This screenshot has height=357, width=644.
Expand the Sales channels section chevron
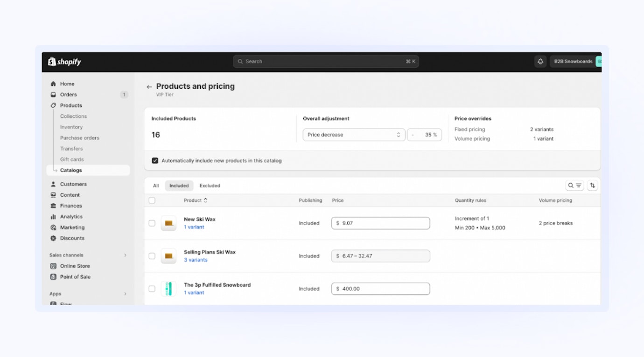(x=125, y=255)
